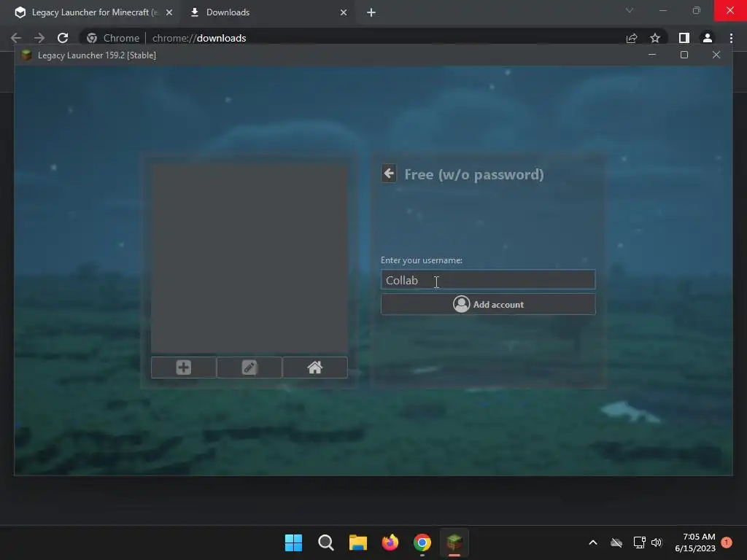Screen dimensions: 747x560
Task: Click the Legacy Launcher title bar icon
Action: (27, 55)
